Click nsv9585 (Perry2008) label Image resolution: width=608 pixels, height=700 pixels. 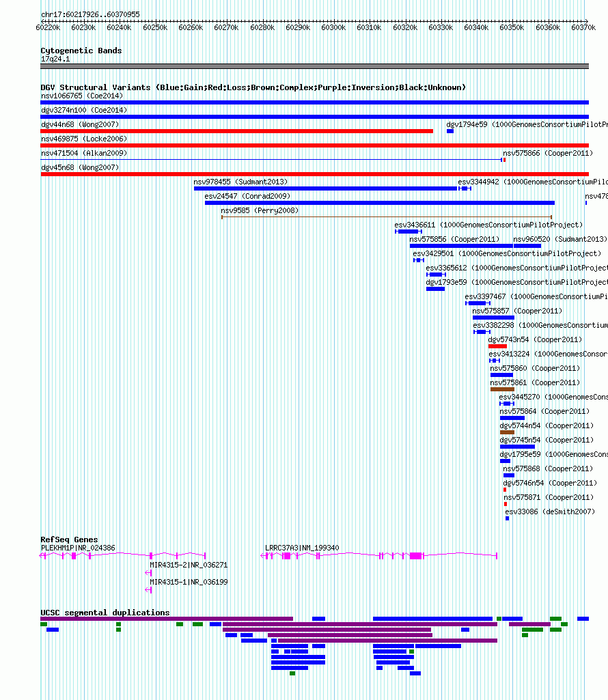(x=260, y=210)
